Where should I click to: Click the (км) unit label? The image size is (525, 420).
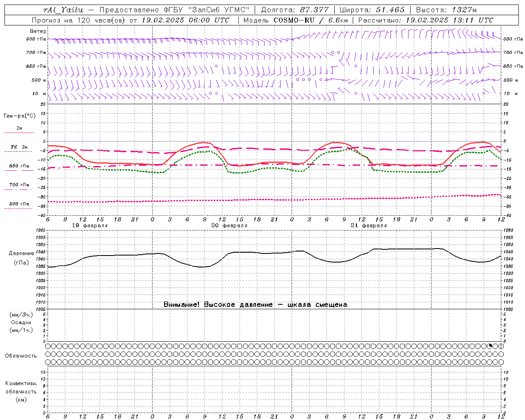click(x=21, y=399)
